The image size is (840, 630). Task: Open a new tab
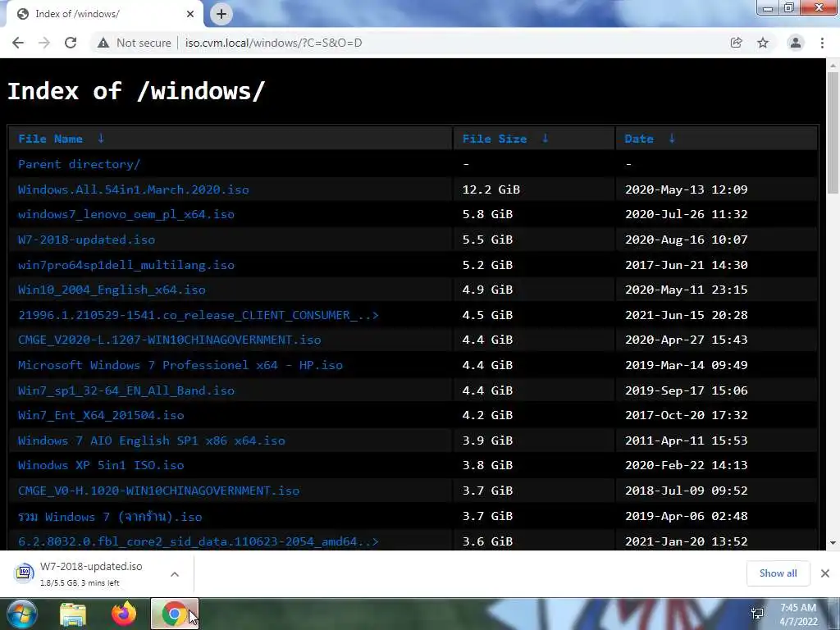pos(221,14)
